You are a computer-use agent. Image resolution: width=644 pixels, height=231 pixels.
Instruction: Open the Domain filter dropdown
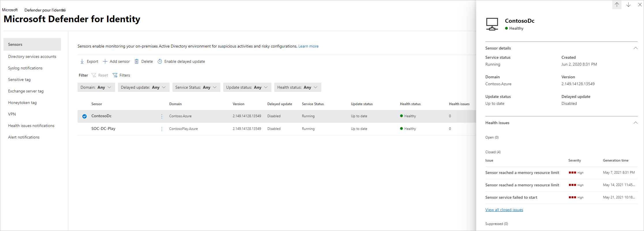[96, 87]
